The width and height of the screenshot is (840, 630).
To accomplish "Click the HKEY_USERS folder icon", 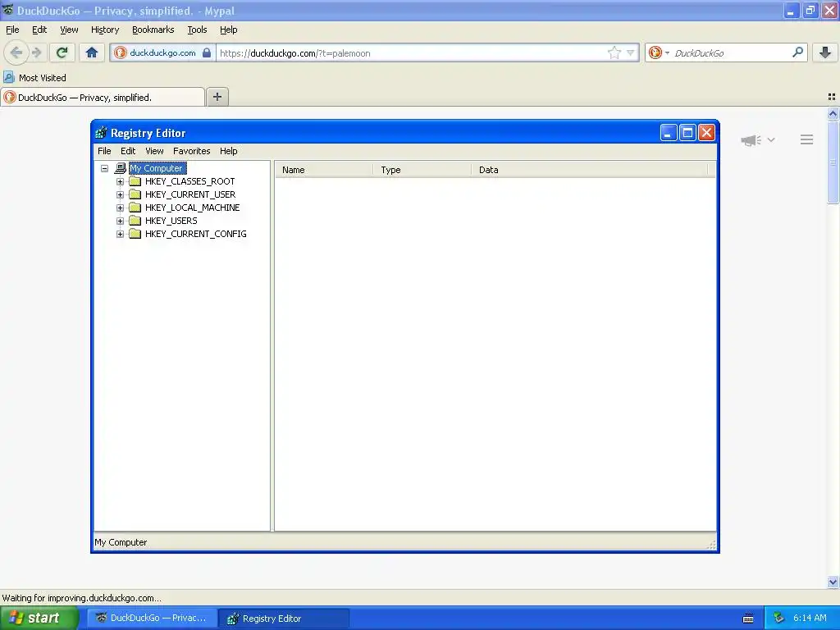I will (135, 221).
